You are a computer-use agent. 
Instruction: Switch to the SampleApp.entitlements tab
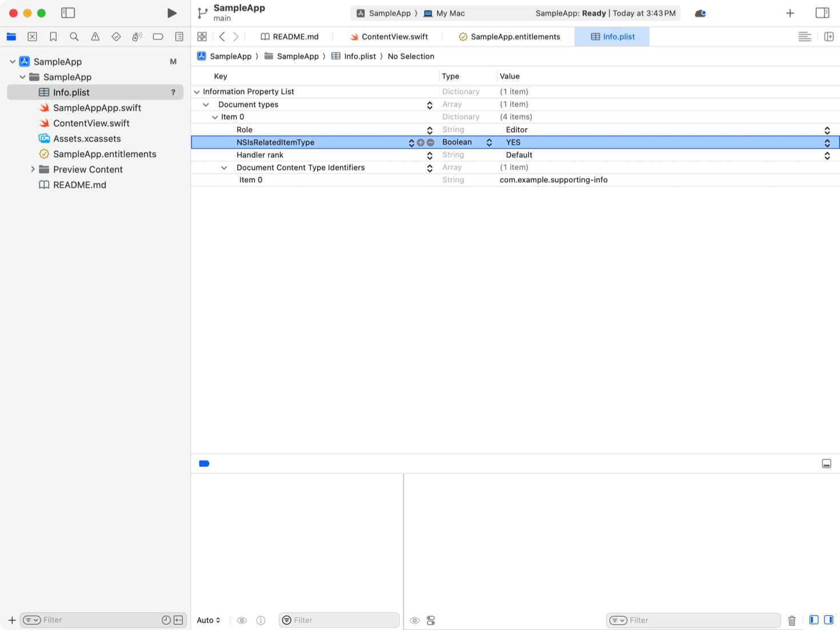pos(509,37)
